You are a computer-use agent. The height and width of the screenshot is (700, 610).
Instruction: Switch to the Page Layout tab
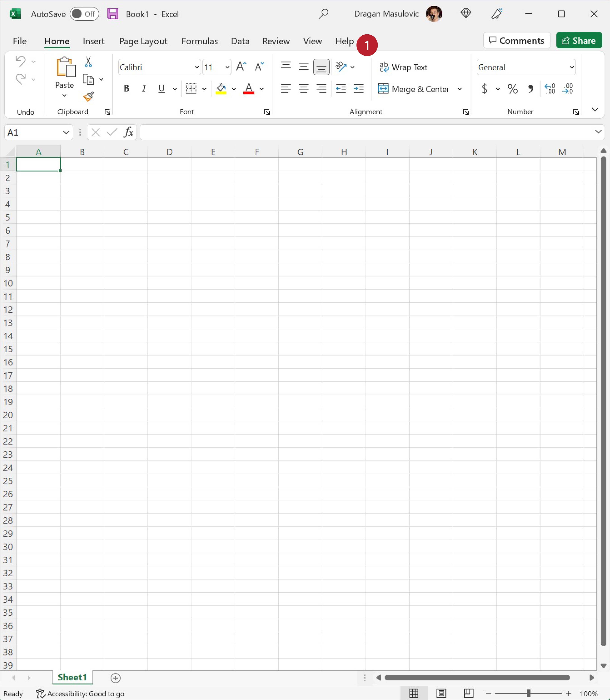pos(143,41)
